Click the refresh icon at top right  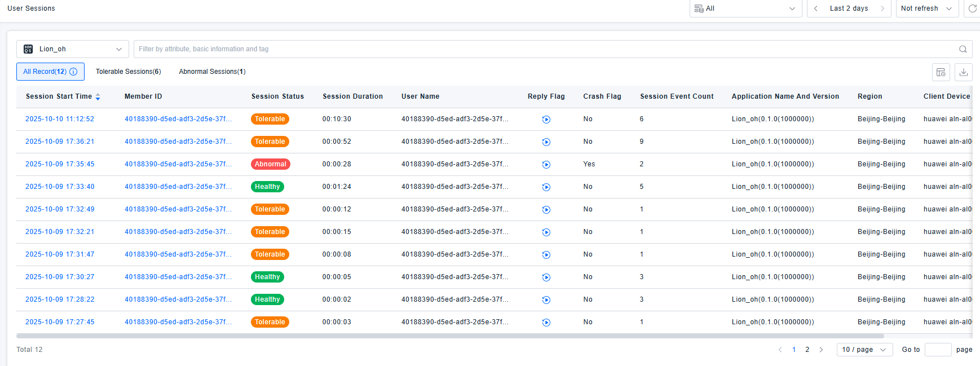973,8
